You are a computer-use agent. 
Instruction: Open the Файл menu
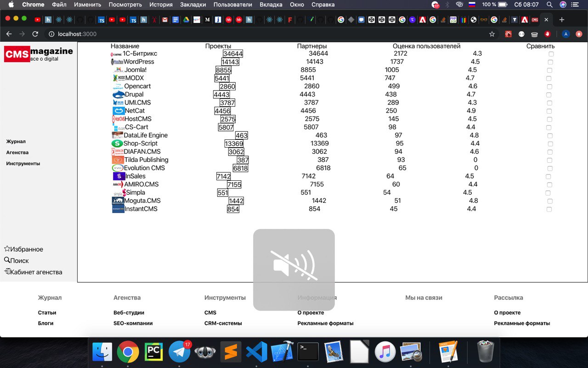coord(59,5)
